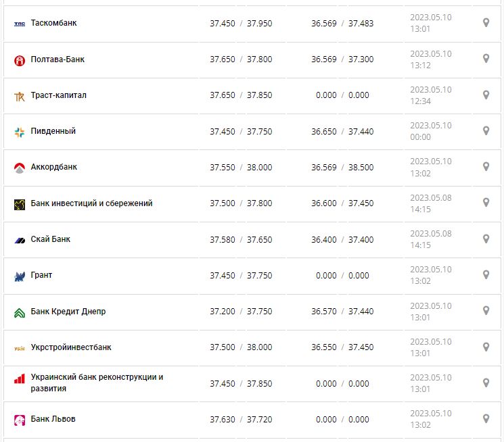Image resolution: width=504 pixels, height=442 pixels.
Task: Show branch location for Банк Львов
Action: (486, 419)
